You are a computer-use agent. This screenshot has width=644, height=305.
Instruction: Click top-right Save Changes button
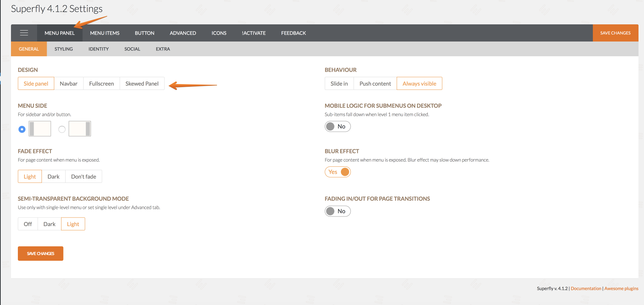coord(616,33)
